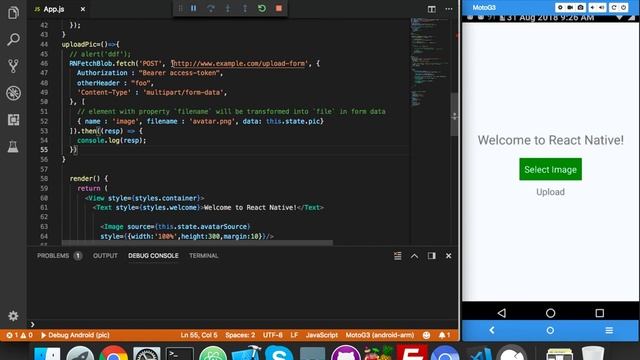This screenshot has width=640, height=360.
Task: Click the editor horizontal scrollbar
Action: click(x=197, y=243)
